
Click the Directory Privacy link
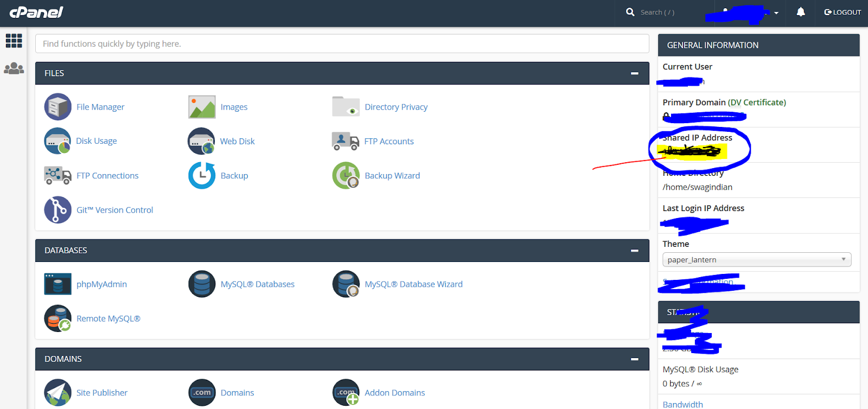pos(396,107)
